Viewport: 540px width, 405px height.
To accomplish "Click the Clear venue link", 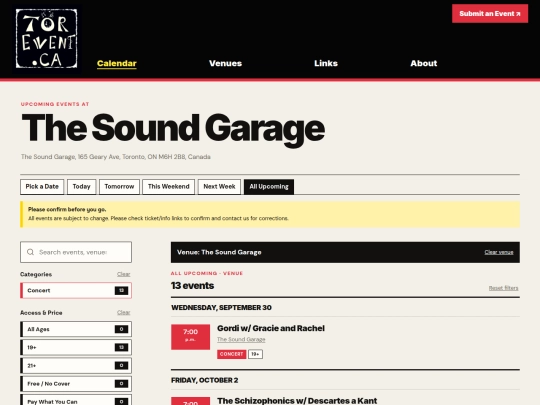I will (x=499, y=252).
